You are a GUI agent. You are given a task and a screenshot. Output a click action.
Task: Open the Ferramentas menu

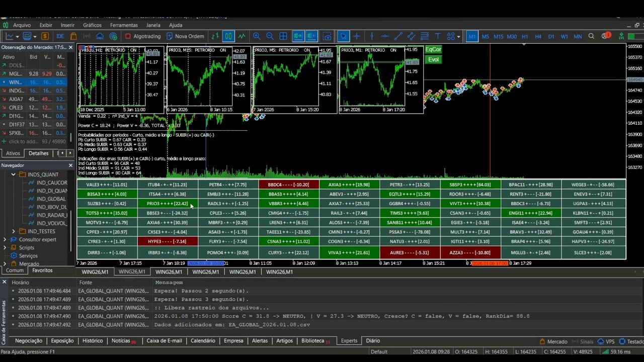pos(124,25)
